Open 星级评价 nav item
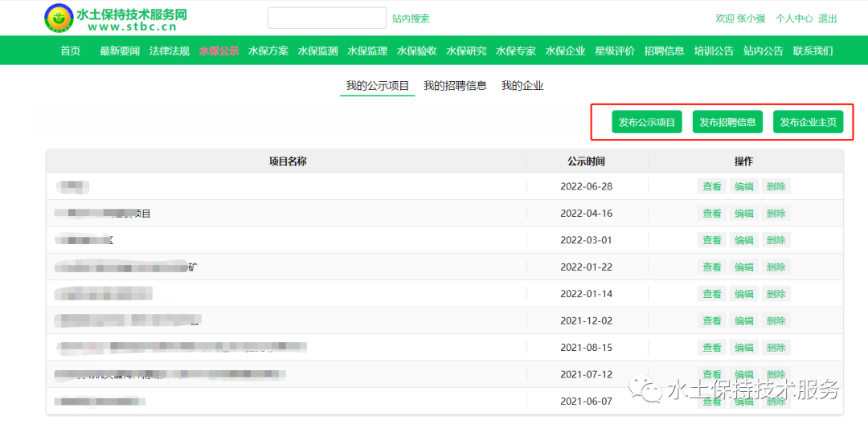The height and width of the screenshot is (428, 868). (x=615, y=51)
